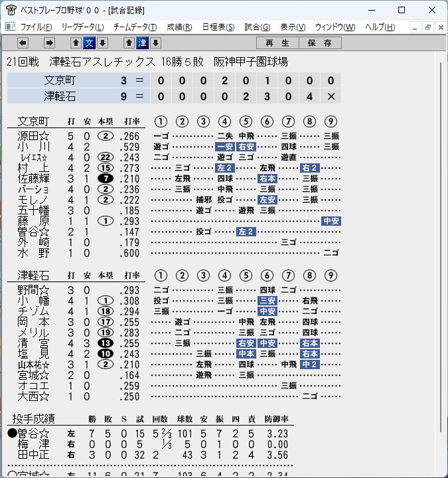Open the ファイル(F) menu
The height and width of the screenshot is (478, 448).
36,27
